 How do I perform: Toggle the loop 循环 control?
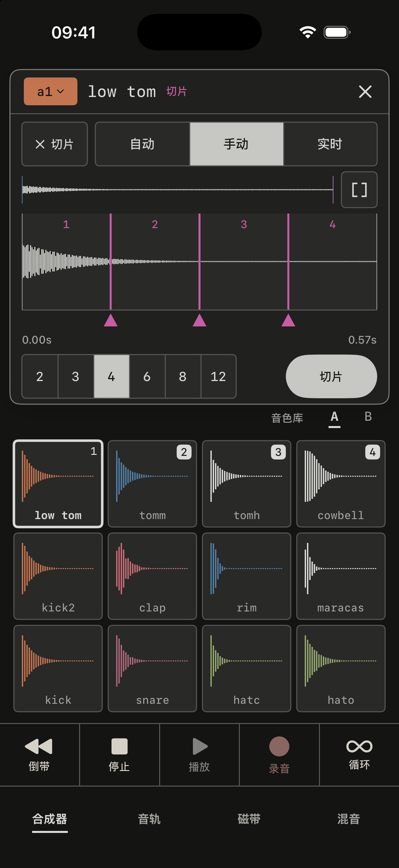pos(359,755)
